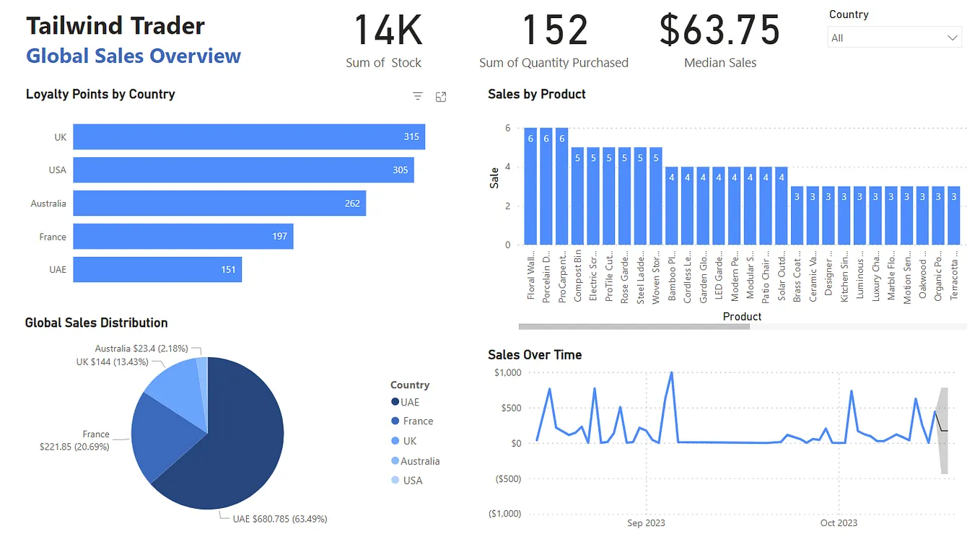Image resolution: width=980 pixels, height=547 pixels.
Task: Select the USA loyalty points bar
Action: click(x=238, y=170)
